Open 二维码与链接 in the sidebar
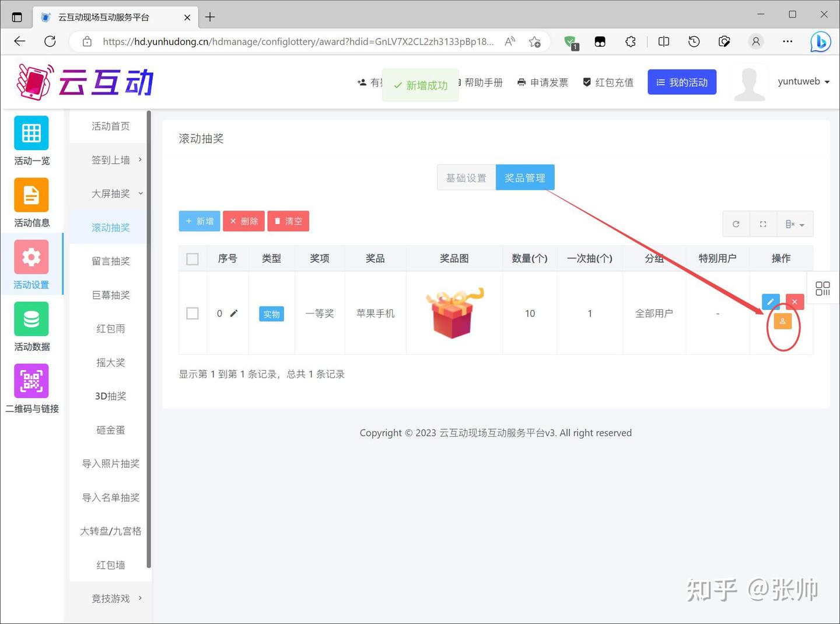Viewport: 840px width, 624px height. [32, 388]
